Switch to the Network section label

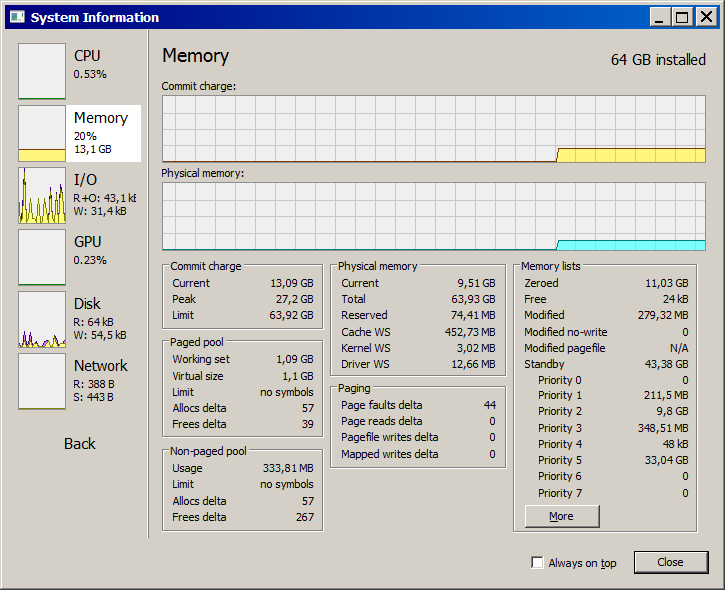pos(101,366)
